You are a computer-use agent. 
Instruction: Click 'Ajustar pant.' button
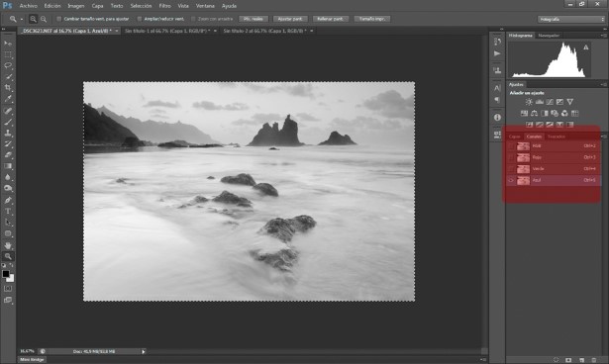click(290, 19)
